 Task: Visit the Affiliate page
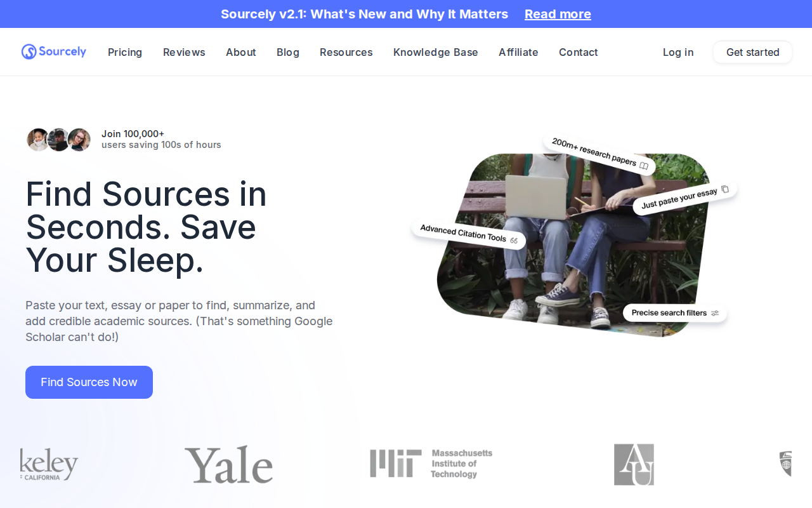pyautogui.click(x=518, y=52)
